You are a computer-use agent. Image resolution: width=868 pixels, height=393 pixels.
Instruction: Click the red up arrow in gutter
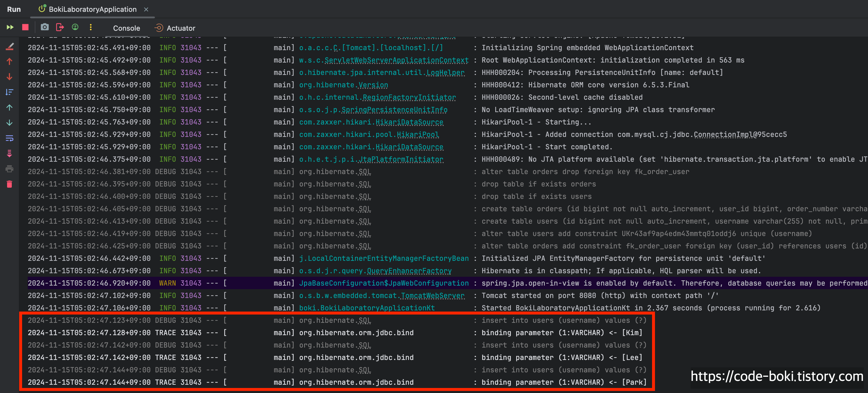pyautogui.click(x=9, y=61)
